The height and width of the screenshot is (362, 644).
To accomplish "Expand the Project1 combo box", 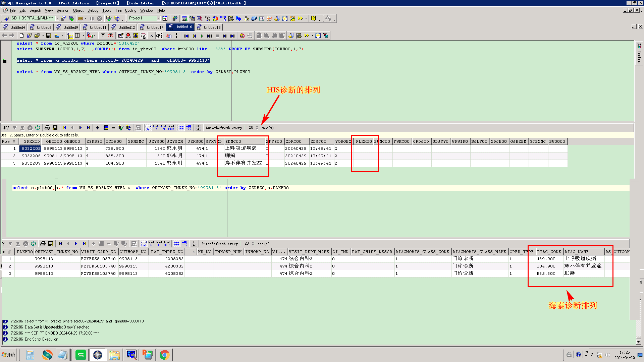I will (159, 18).
